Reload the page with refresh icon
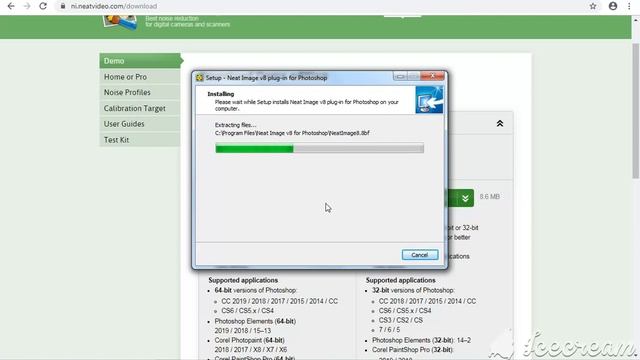The width and height of the screenshot is (640, 360). [43, 6]
